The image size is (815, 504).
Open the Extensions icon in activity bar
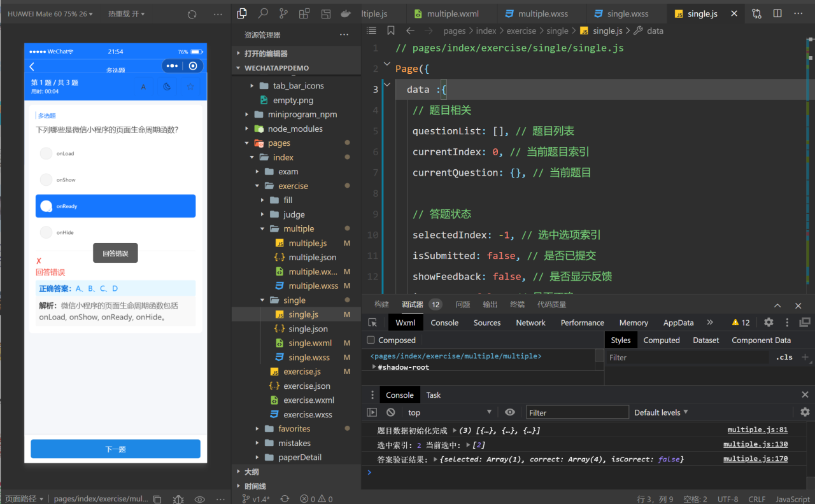[x=304, y=13]
